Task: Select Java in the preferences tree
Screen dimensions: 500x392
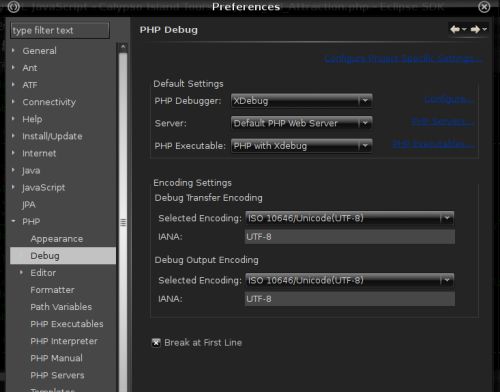Action: [31, 171]
